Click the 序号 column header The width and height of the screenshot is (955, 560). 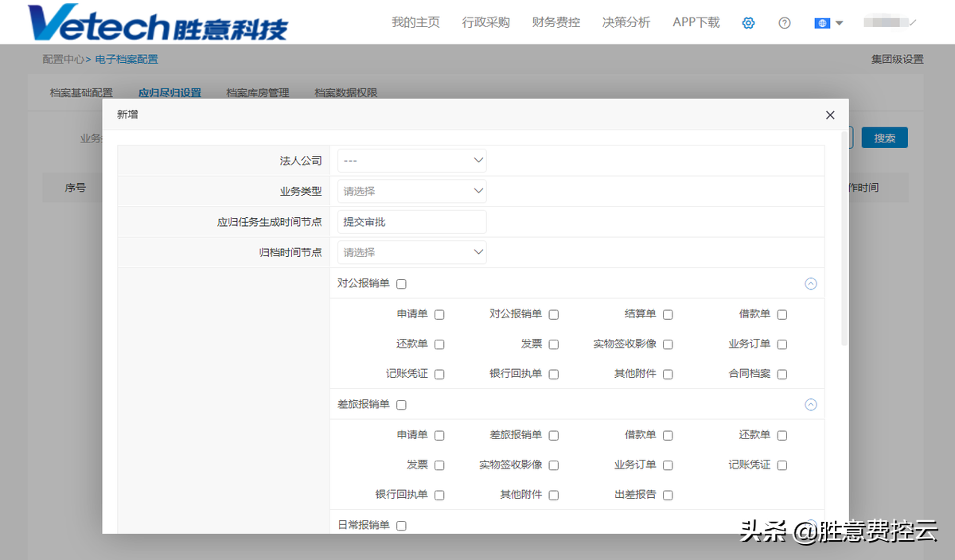76,189
